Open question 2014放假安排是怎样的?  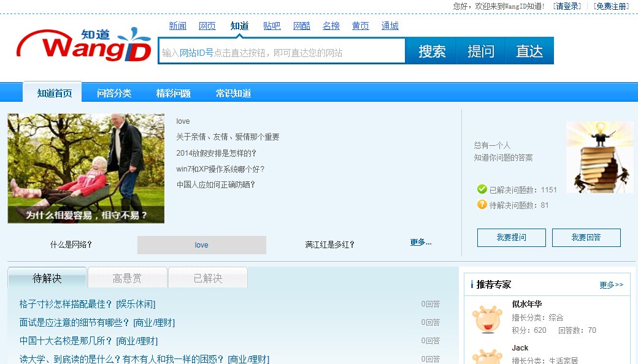[x=216, y=153]
